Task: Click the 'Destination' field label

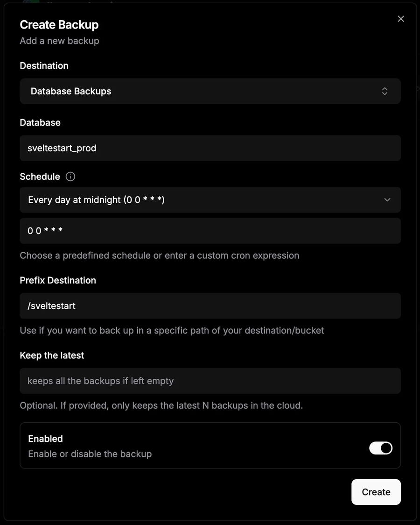Action: pos(44,66)
